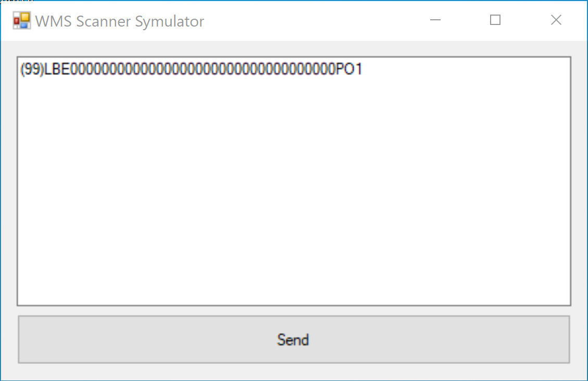Close the WMS Scanner Symulator window
The width and height of the screenshot is (588, 381).
tap(556, 20)
